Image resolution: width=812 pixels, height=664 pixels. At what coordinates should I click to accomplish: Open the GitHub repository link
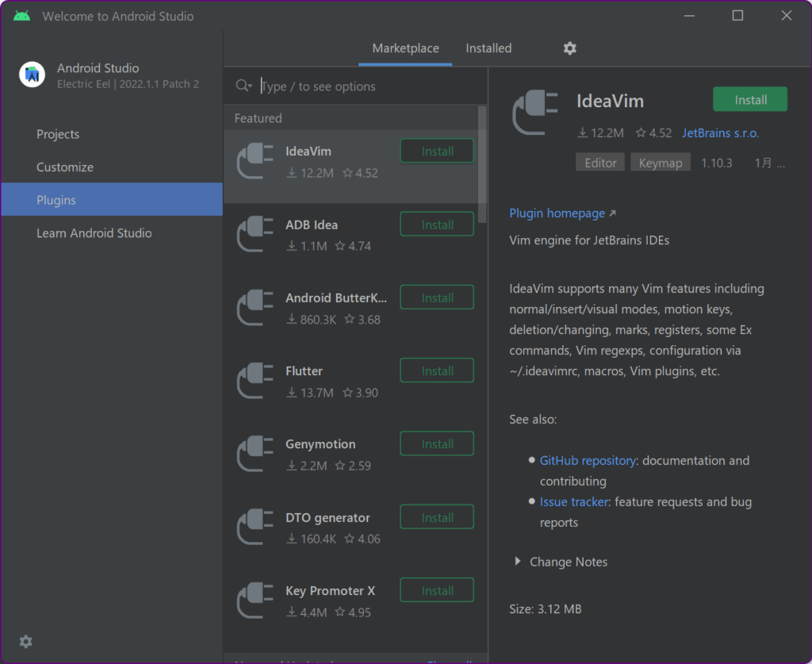(x=588, y=460)
